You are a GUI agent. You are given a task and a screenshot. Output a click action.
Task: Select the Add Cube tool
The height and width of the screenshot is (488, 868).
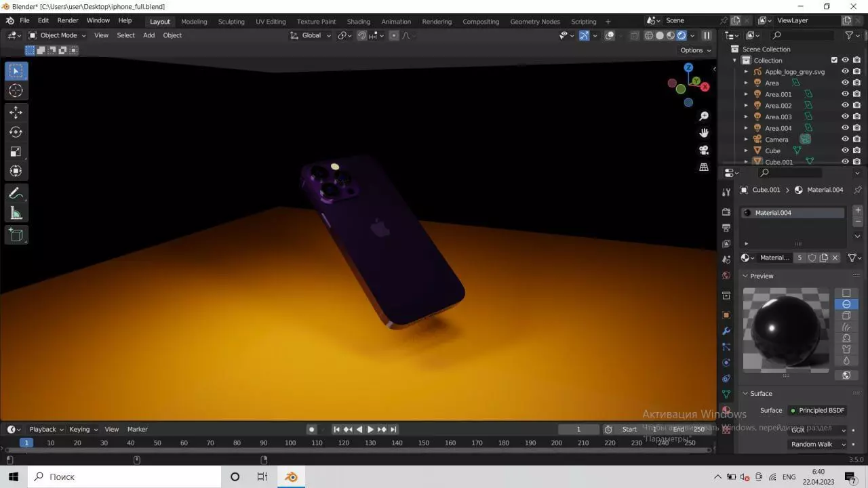pos(16,235)
